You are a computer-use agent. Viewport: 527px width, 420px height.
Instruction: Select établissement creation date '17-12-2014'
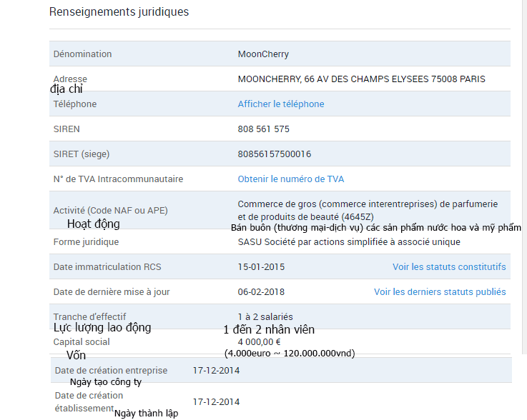click(216, 402)
